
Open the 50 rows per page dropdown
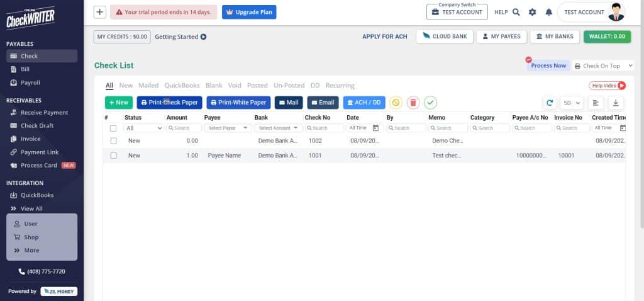pyautogui.click(x=572, y=103)
